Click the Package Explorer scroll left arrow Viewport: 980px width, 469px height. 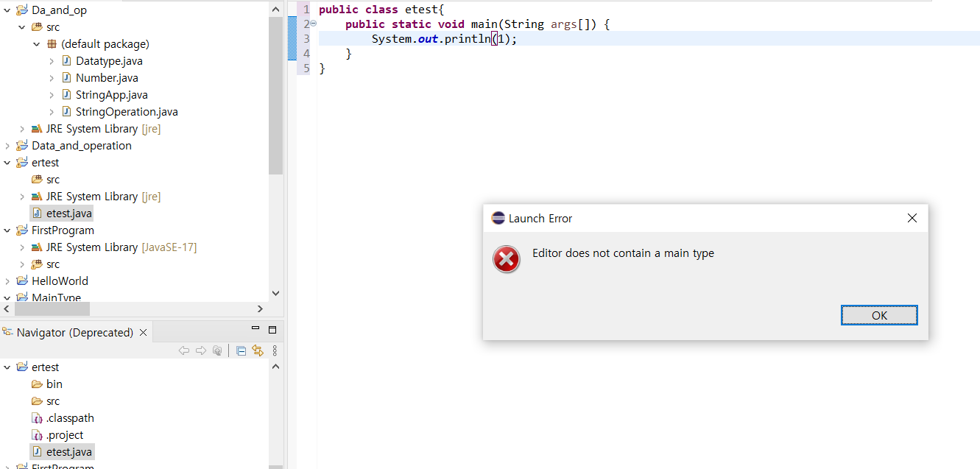[x=7, y=309]
